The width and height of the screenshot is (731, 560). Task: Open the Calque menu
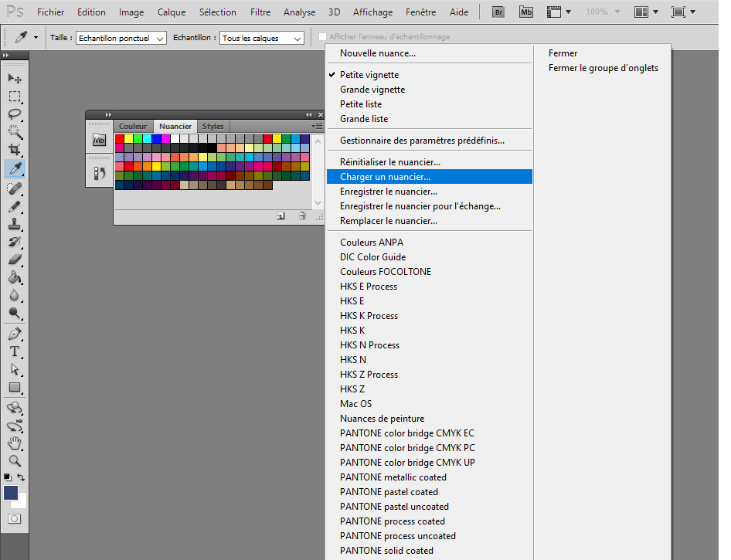(x=172, y=12)
